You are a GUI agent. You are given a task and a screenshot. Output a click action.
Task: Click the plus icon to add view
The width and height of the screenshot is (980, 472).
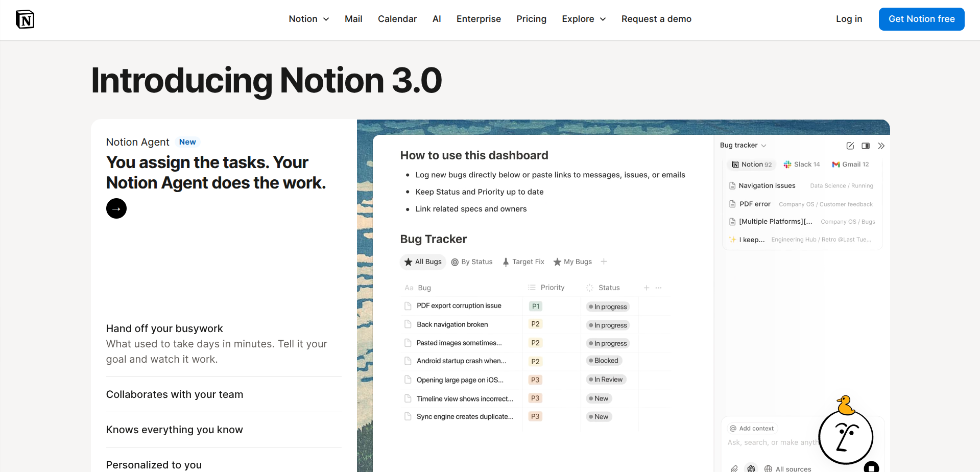tap(604, 262)
